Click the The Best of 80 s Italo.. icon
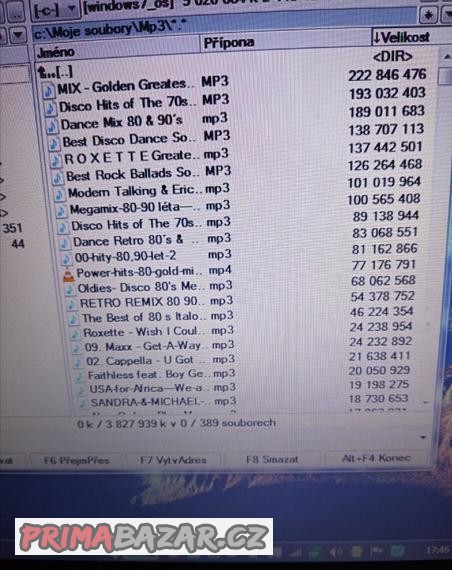The height and width of the screenshot is (570, 452). coord(73,319)
